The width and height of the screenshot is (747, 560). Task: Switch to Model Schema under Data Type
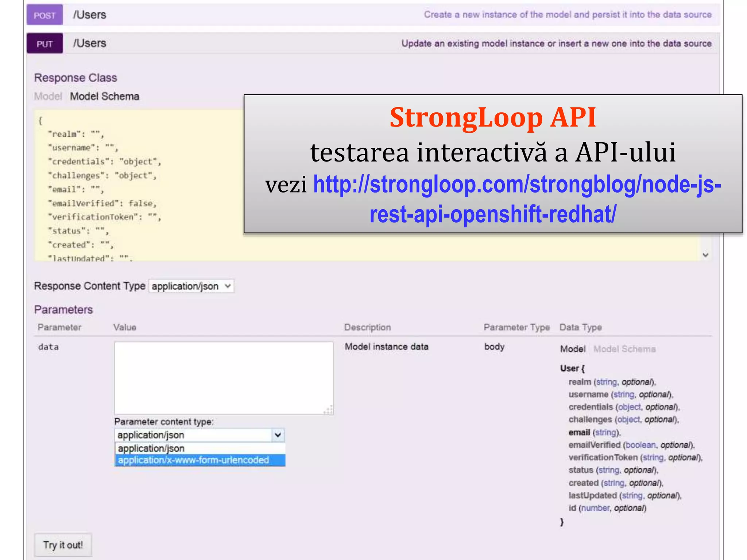pyautogui.click(x=624, y=349)
